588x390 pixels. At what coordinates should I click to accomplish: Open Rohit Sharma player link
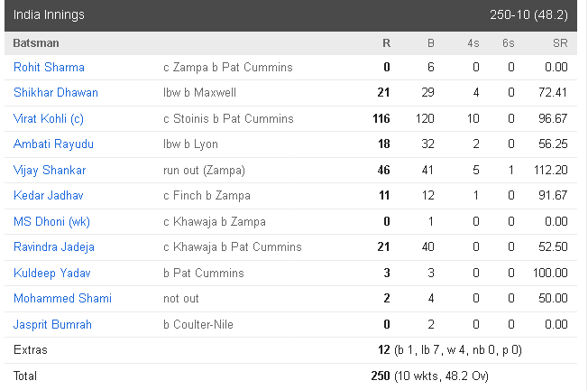coord(49,67)
